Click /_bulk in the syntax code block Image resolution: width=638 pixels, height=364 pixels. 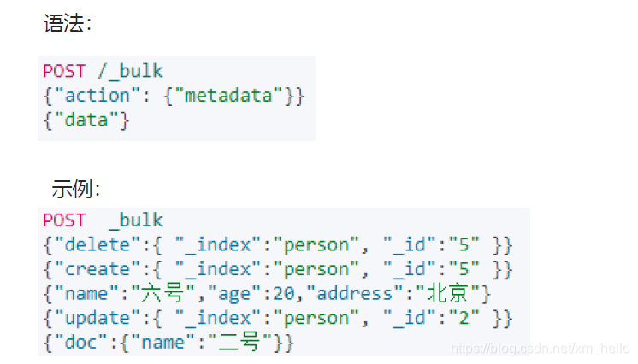tap(131, 71)
